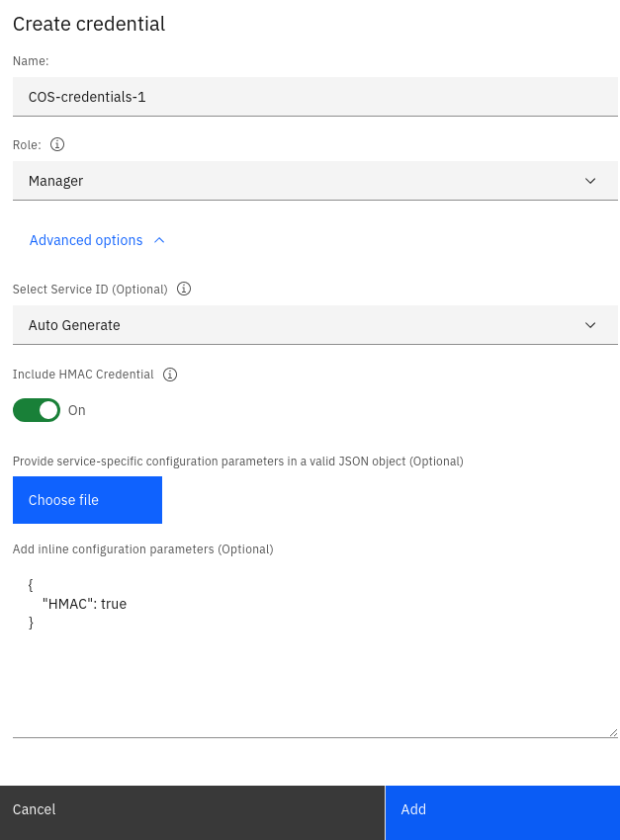Open the Include HMAC Credential info tooltip
The width and height of the screenshot is (620, 840).
point(169,375)
